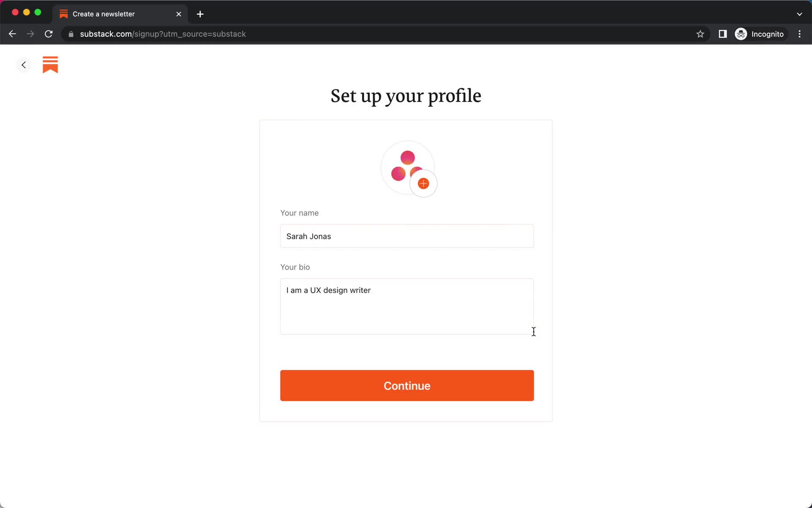Click the abstract profile image placeholder
The width and height of the screenshot is (812, 508).
click(406, 167)
